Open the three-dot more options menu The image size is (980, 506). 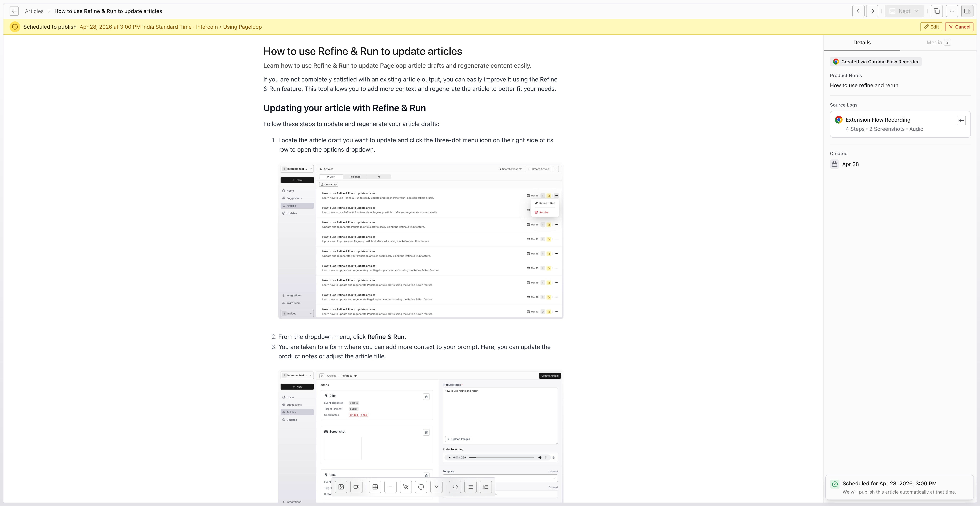[x=952, y=11]
